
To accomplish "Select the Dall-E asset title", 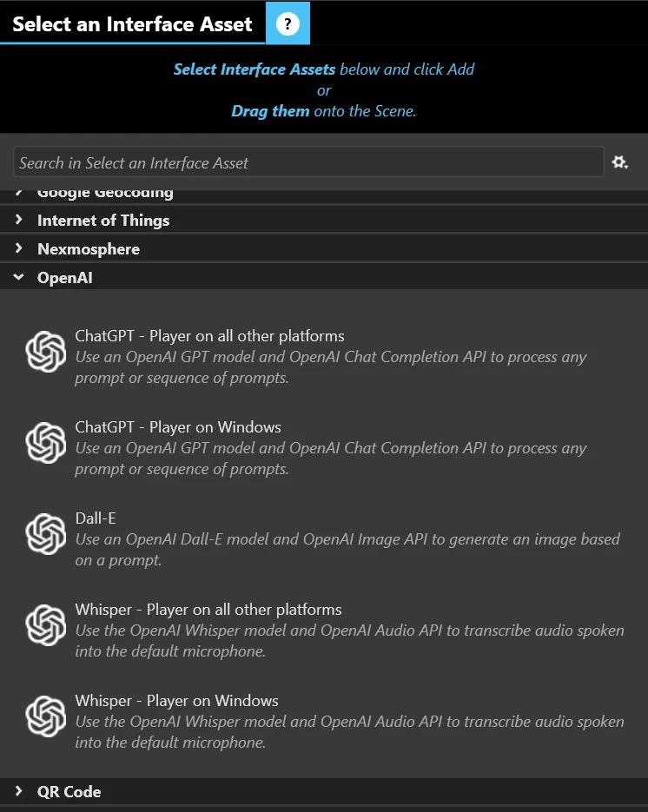I will pyautogui.click(x=96, y=518).
